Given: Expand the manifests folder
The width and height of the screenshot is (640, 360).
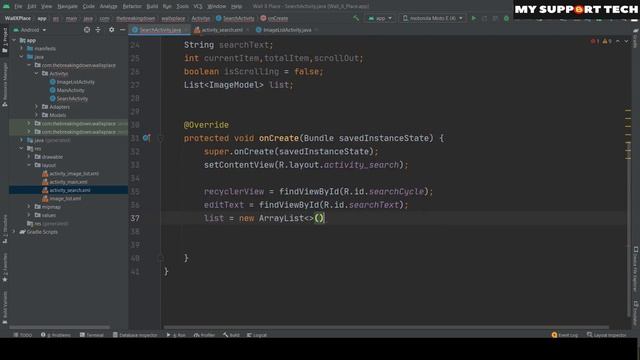Looking at the screenshot, I should [x=22, y=49].
